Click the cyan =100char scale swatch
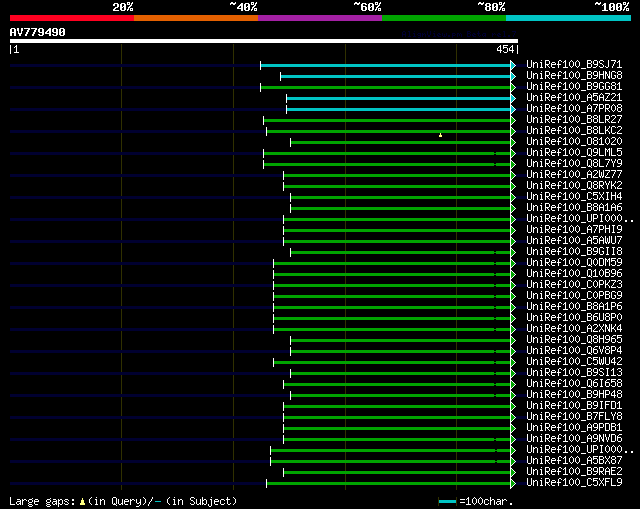Screen dimensions: 640x509 447,501
